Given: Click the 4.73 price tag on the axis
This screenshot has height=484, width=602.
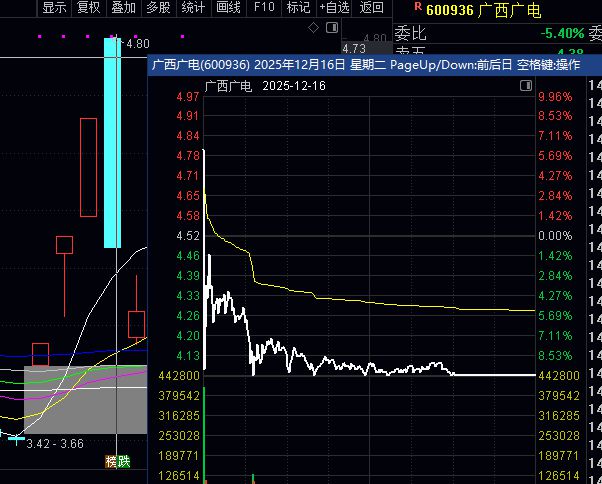Looking at the screenshot, I should coord(354,49).
